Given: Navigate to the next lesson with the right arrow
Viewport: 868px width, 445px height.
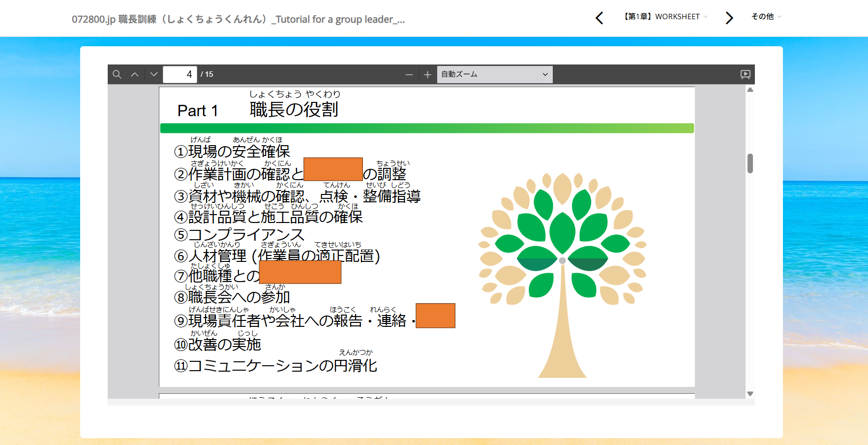Looking at the screenshot, I should click(729, 18).
